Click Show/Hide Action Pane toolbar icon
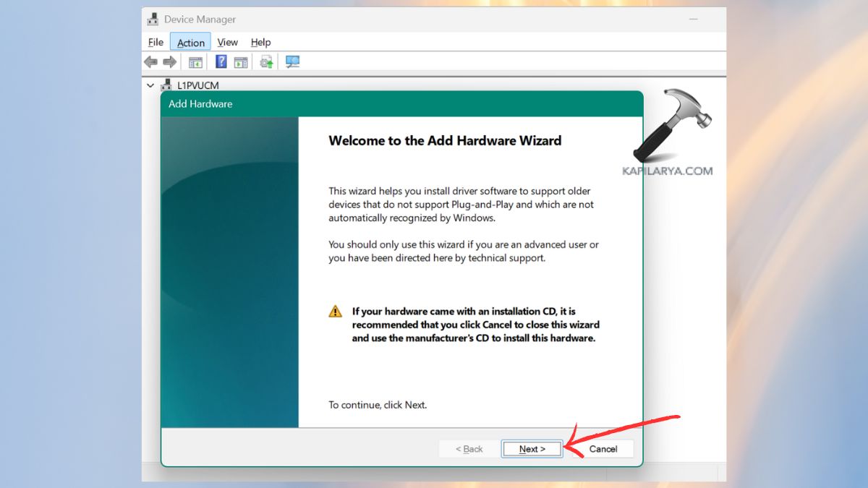 pos(241,62)
